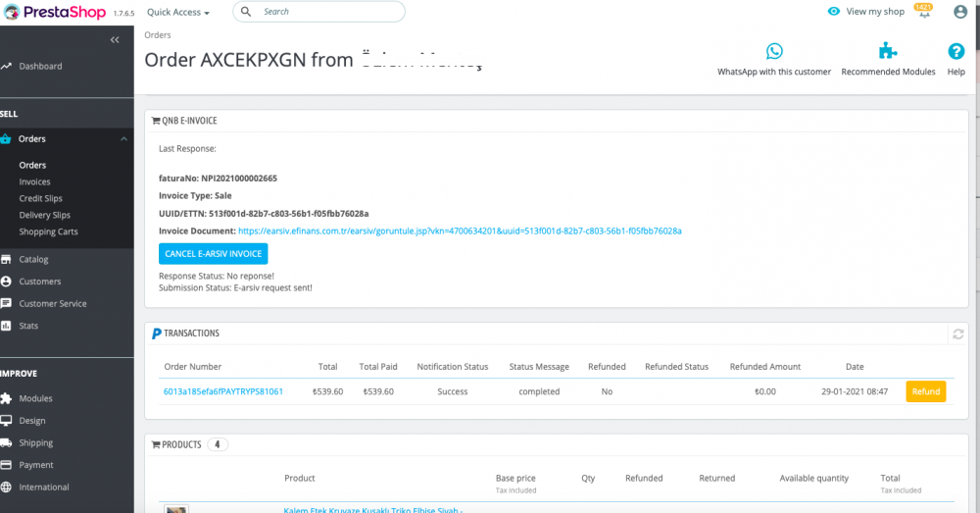Click the Modules puzzle icon in sidebar
Image resolution: width=980 pixels, height=513 pixels.
6,398
